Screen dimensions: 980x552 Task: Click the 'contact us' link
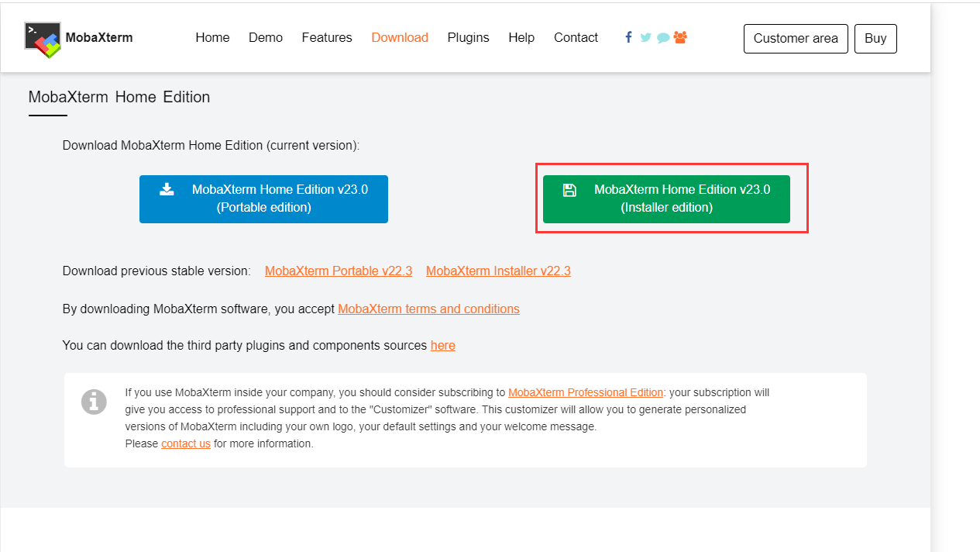(186, 443)
